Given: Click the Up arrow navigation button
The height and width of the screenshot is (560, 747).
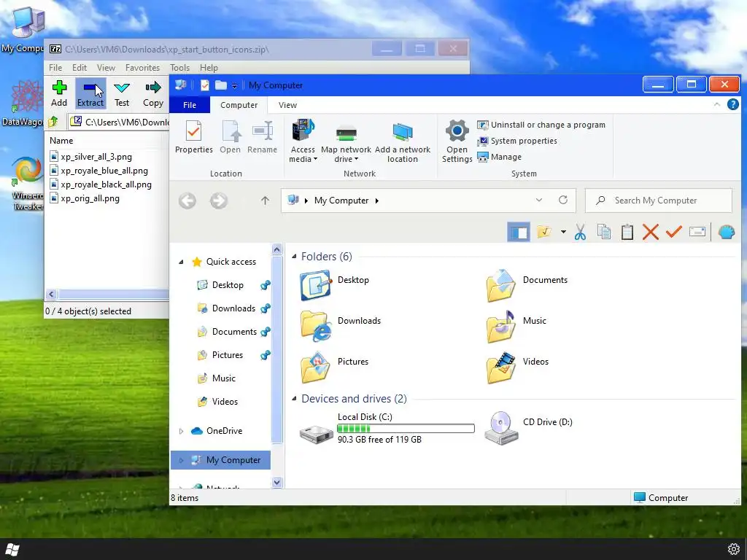Looking at the screenshot, I should pyautogui.click(x=265, y=201).
